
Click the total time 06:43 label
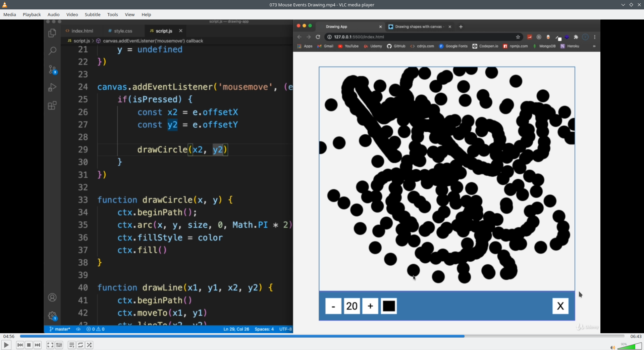[636, 336]
